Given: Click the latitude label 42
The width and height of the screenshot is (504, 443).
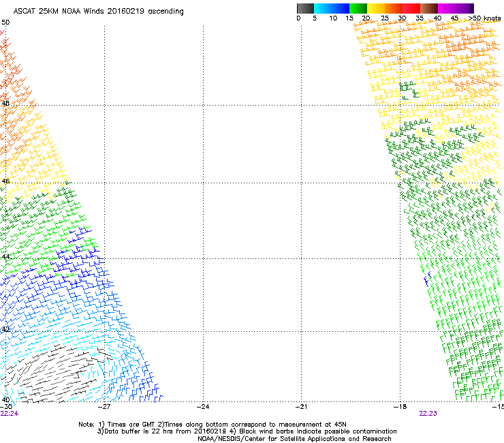Looking at the screenshot, I should pyautogui.click(x=5, y=329).
